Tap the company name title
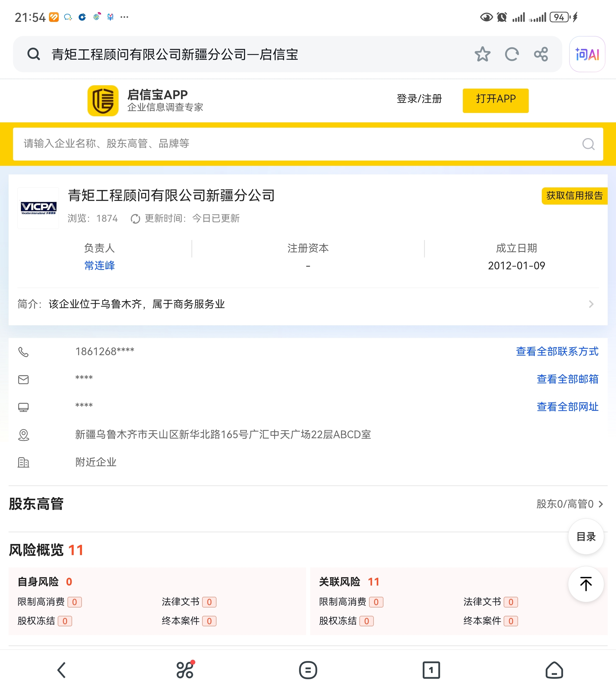Screen dimensions: 616x691 [171, 195]
